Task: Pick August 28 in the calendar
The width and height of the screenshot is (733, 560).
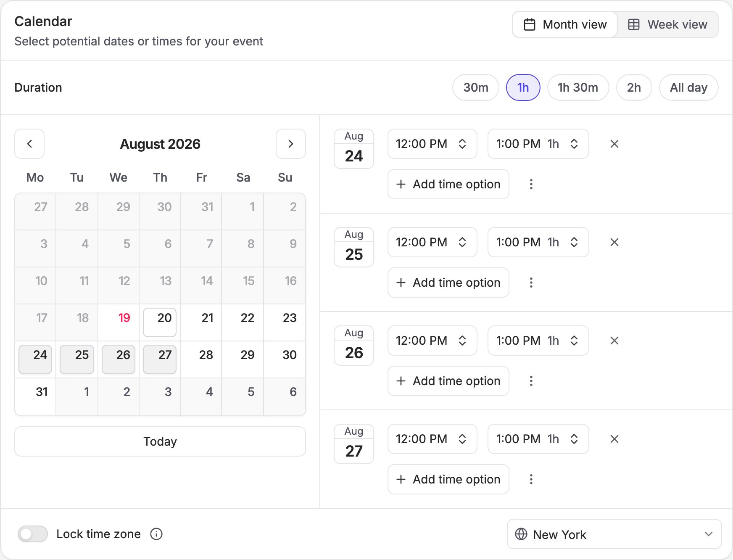Action: tap(201, 359)
